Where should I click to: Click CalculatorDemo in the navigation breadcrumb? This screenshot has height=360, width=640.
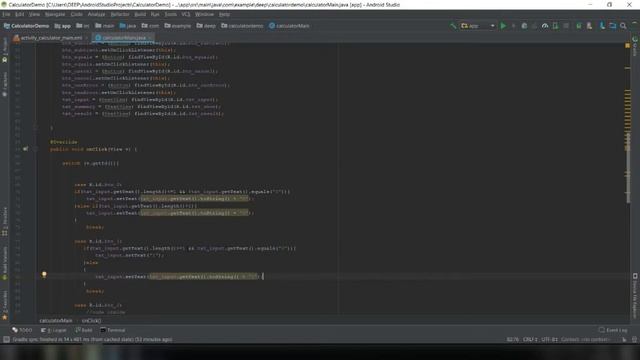(27, 26)
